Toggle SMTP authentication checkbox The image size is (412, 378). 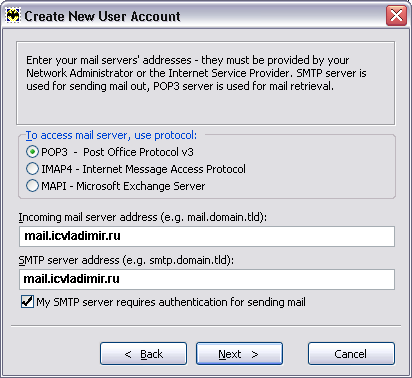[27, 302]
